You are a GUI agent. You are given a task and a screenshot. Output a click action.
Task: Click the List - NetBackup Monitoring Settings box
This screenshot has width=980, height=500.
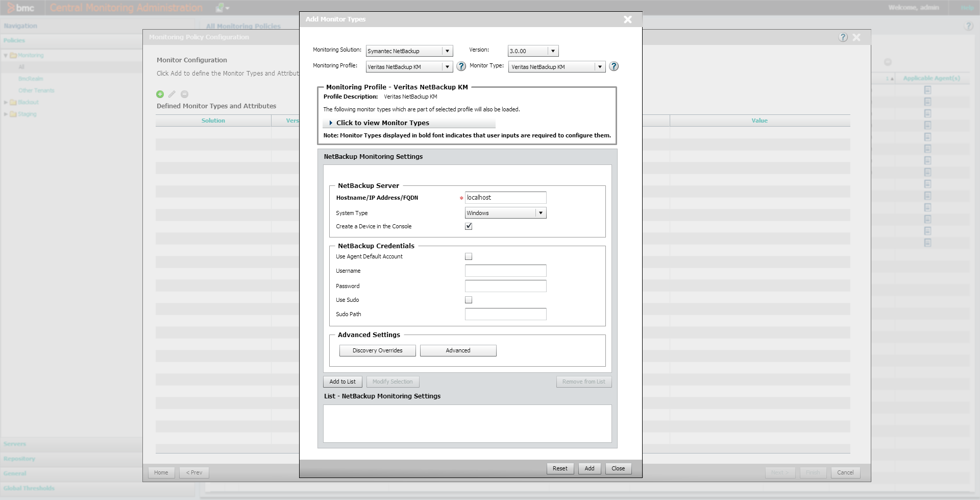(x=467, y=423)
